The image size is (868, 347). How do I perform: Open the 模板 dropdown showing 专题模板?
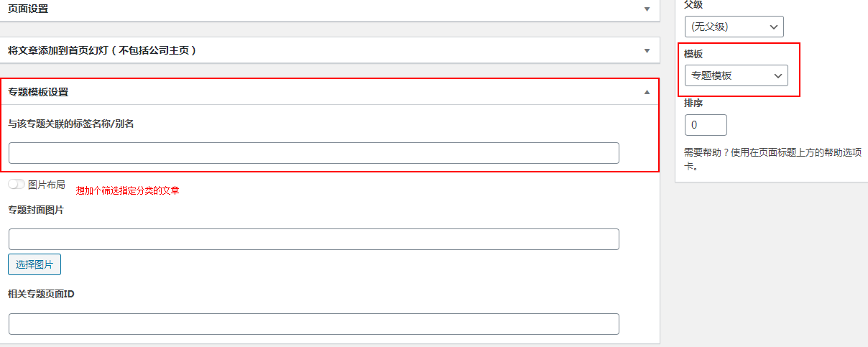coord(736,75)
